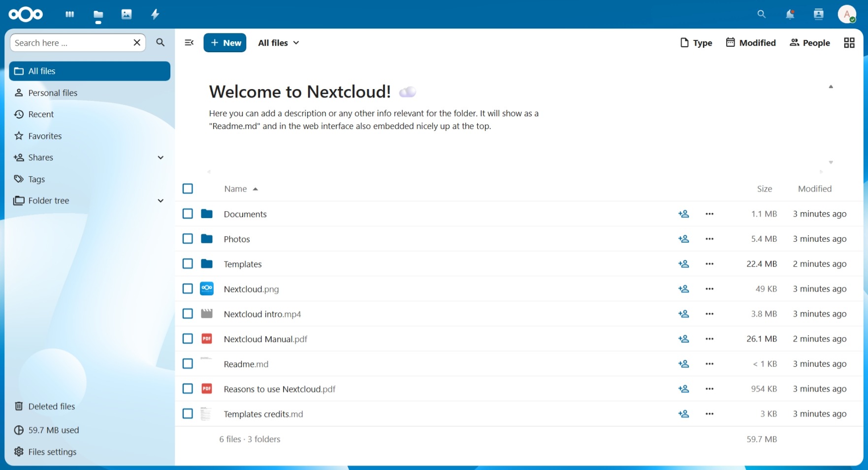868x470 pixels.
Task: Share the Templates folder
Action: [x=684, y=264]
